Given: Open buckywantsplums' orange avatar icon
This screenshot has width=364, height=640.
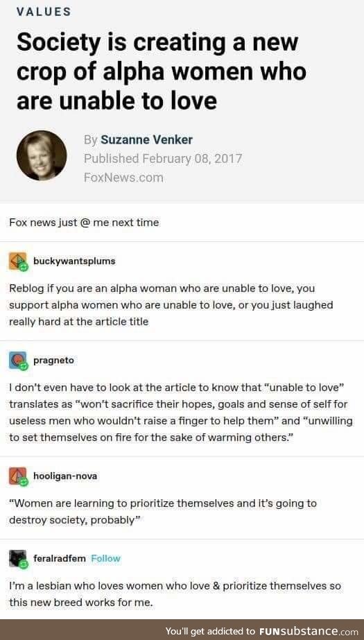Looking at the screenshot, I should coord(17,261).
